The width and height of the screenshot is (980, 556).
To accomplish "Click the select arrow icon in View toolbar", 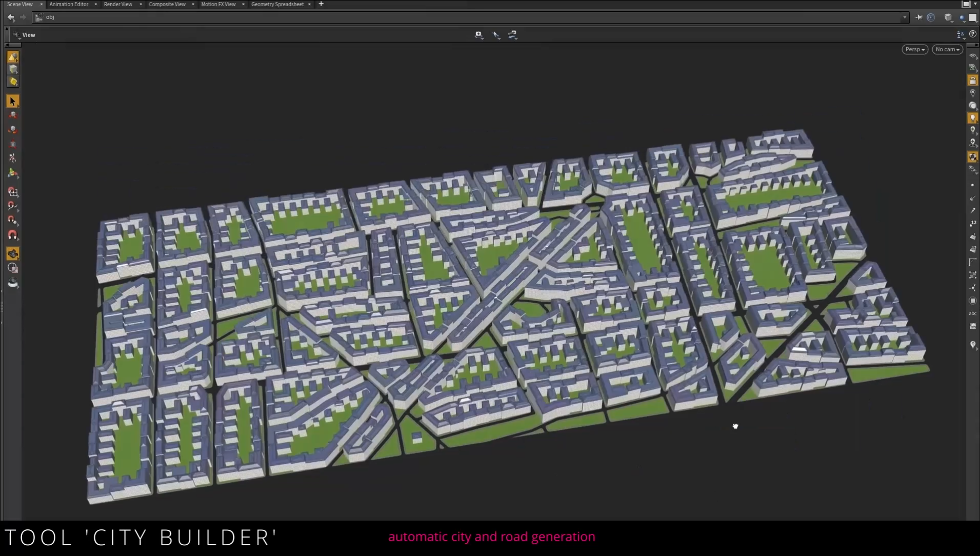I will (496, 35).
